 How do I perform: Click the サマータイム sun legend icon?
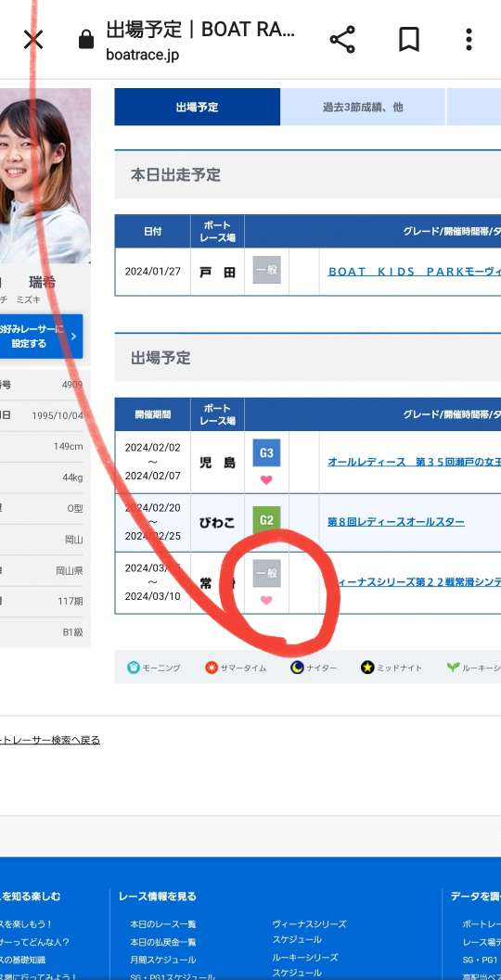[212, 668]
